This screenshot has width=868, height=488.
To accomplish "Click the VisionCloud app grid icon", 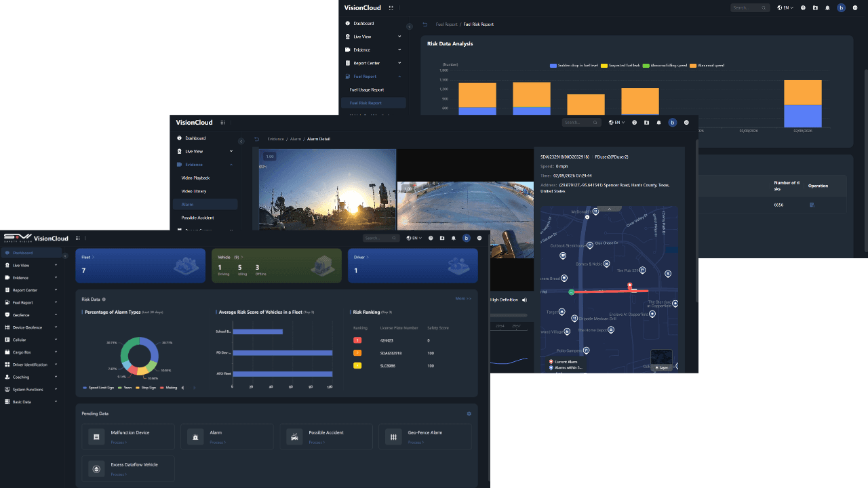I will click(77, 238).
